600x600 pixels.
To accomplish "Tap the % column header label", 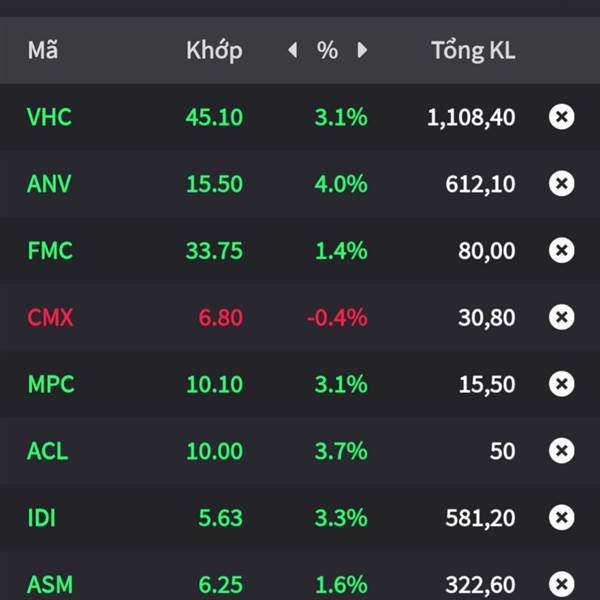I will click(x=328, y=50).
